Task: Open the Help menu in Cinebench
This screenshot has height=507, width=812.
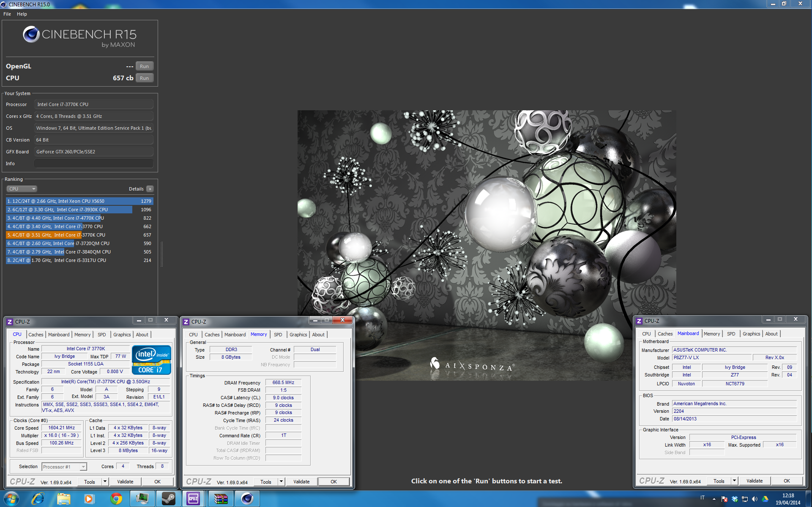Action: [22, 14]
